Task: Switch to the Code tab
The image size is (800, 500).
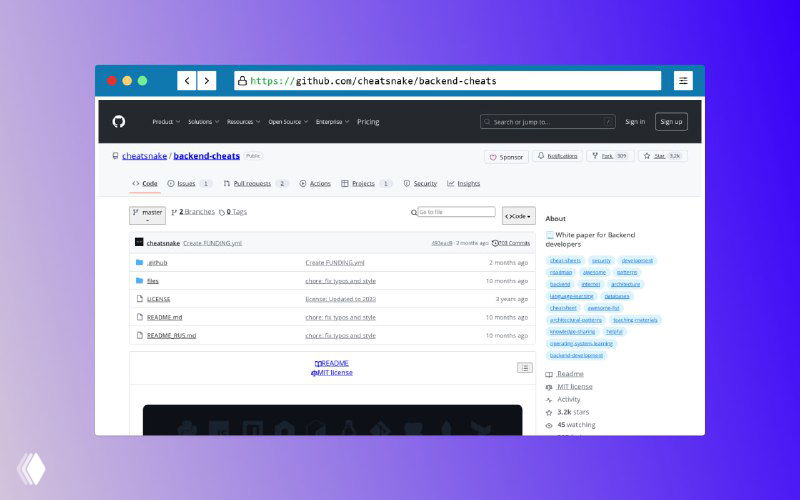Action: coord(145,184)
